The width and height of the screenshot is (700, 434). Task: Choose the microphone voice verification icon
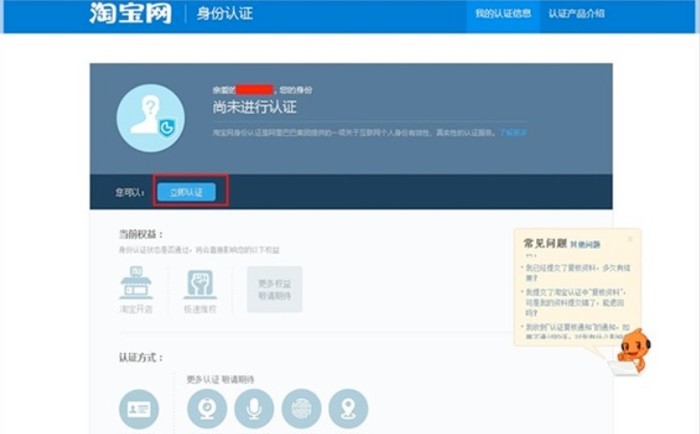254,409
